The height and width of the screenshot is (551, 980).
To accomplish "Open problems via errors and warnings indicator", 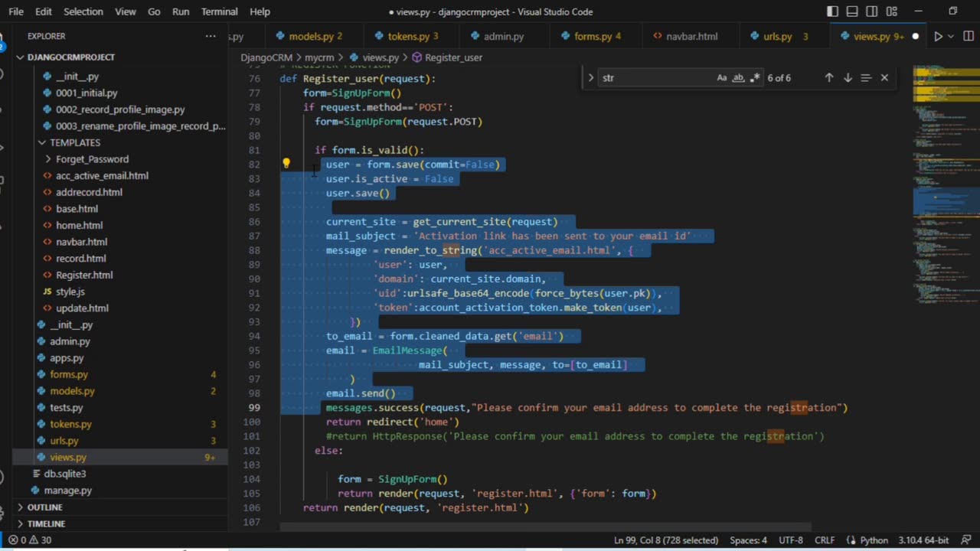I will [30, 540].
